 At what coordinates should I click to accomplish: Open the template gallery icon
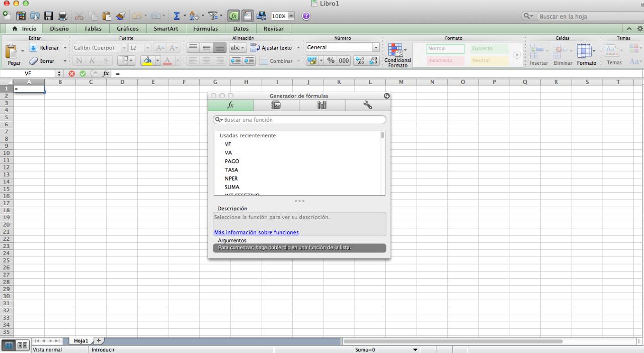[21, 16]
